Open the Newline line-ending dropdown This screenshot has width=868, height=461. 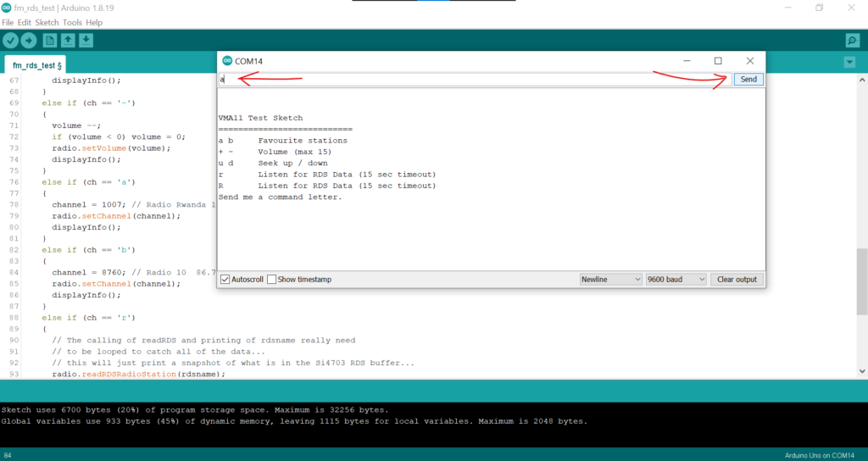click(x=611, y=280)
